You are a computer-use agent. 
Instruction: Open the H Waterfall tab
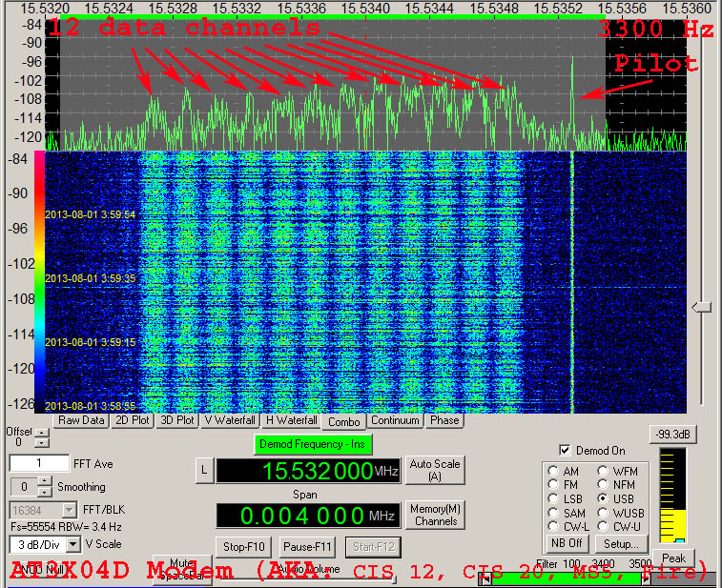tap(292, 420)
